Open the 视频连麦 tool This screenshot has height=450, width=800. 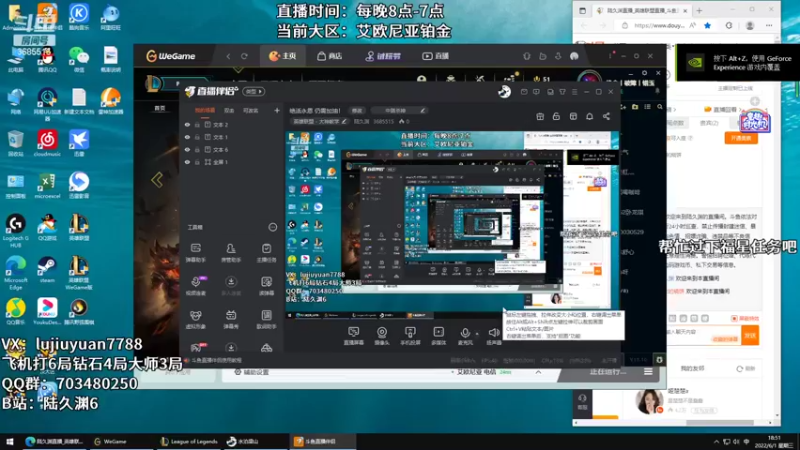(195, 286)
